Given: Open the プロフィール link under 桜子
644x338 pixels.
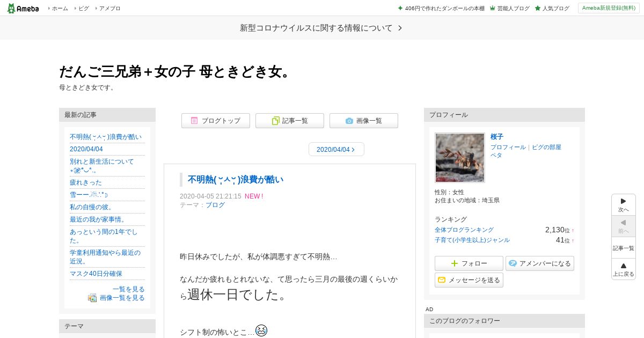Looking at the screenshot, I should (508, 147).
